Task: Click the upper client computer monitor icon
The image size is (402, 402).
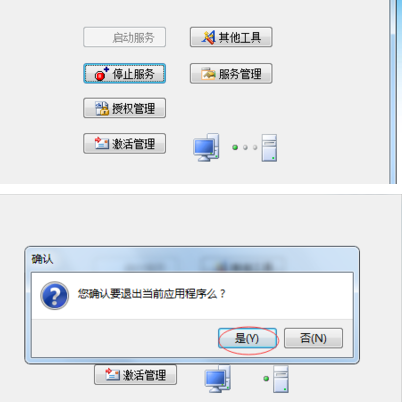Action: click(x=206, y=148)
